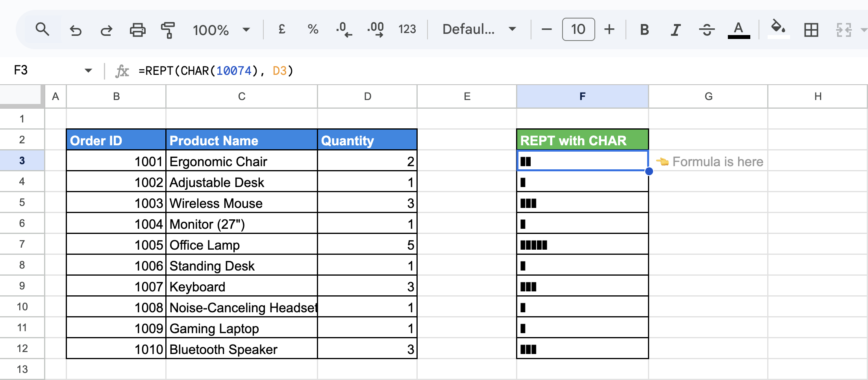Select the Keyboard cell
The height and width of the screenshot is (380, 868).
point(242,286)
